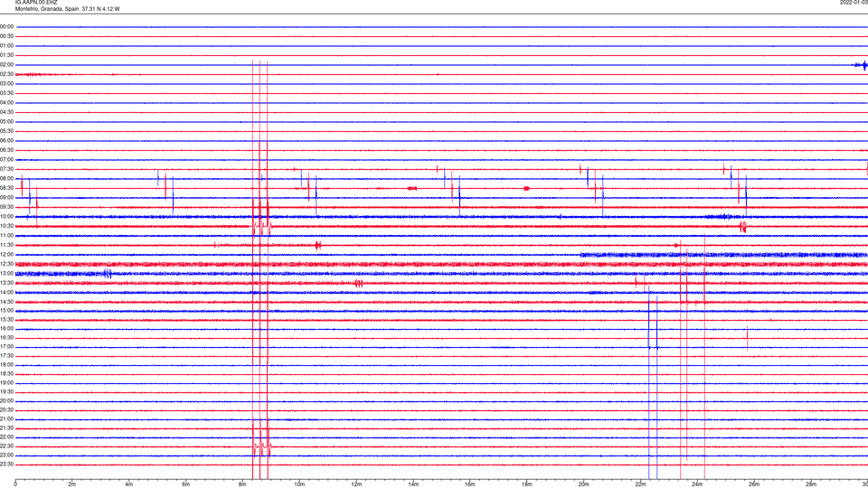Select the 08:00 trace time label
The image size is (868, 488).
coord(6,179)
